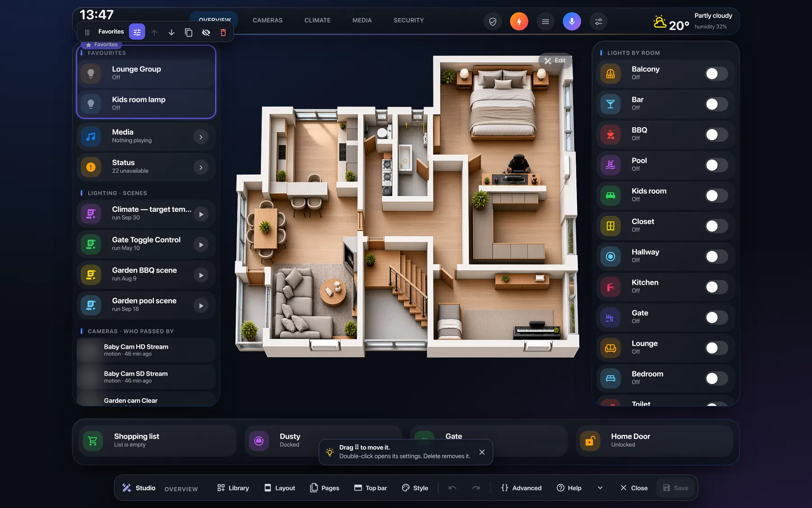Expand the Media card chevron
Viewport: 812px width, 508px height.
pos(201,137)
